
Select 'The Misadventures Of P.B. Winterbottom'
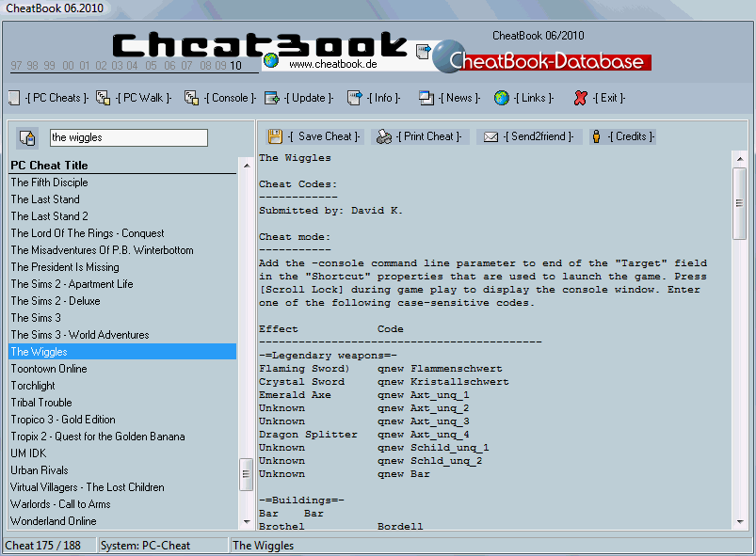click(x=103, y=250)
